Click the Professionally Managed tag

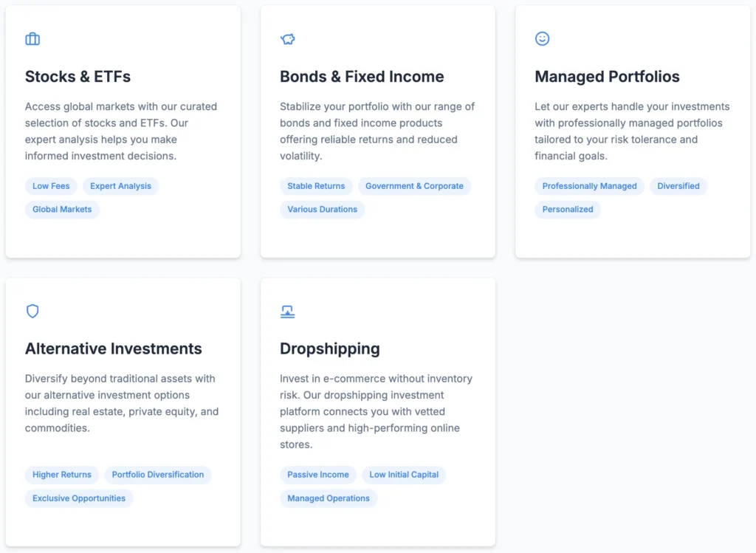tap(588, 186)
